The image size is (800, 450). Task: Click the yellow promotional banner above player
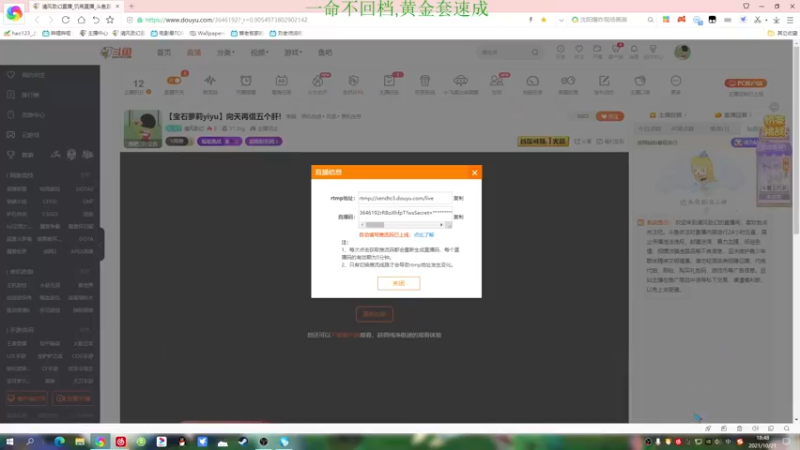(543, 141)
